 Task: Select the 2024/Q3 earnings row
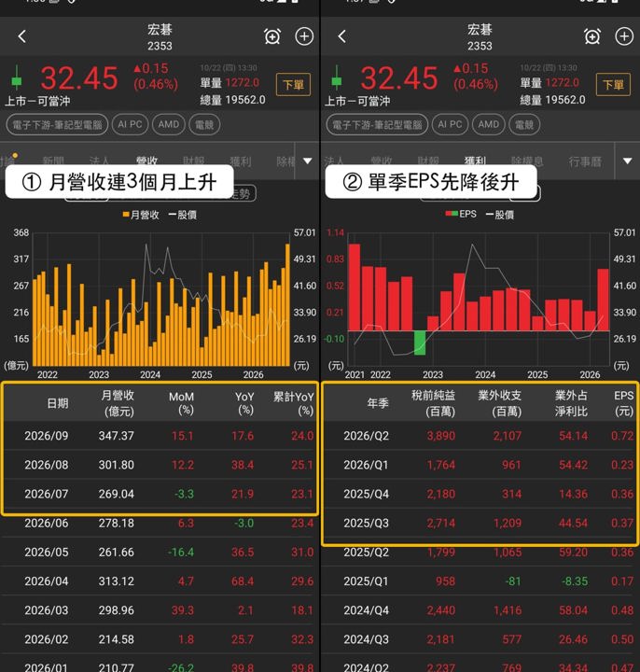click(x=480, y=639)
